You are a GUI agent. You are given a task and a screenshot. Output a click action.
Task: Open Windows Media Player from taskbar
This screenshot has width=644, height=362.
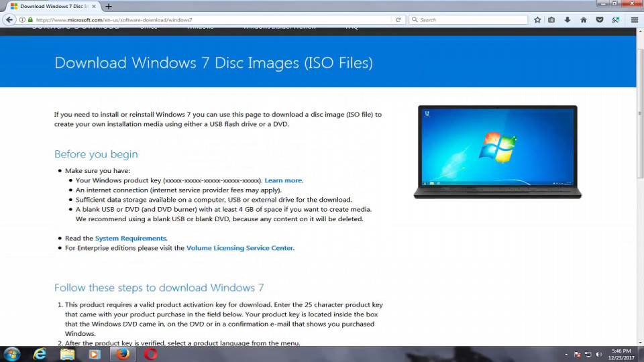click(95, 354)
